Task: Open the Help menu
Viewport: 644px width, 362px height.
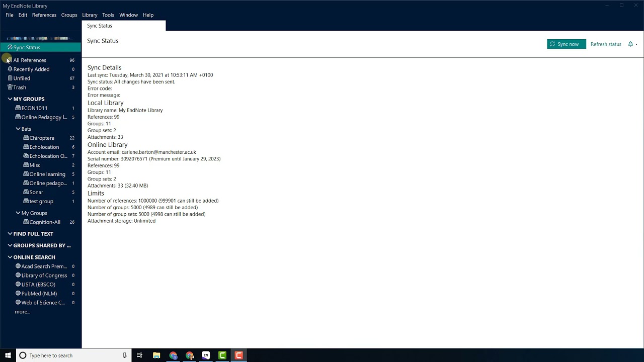Action: 148,15
